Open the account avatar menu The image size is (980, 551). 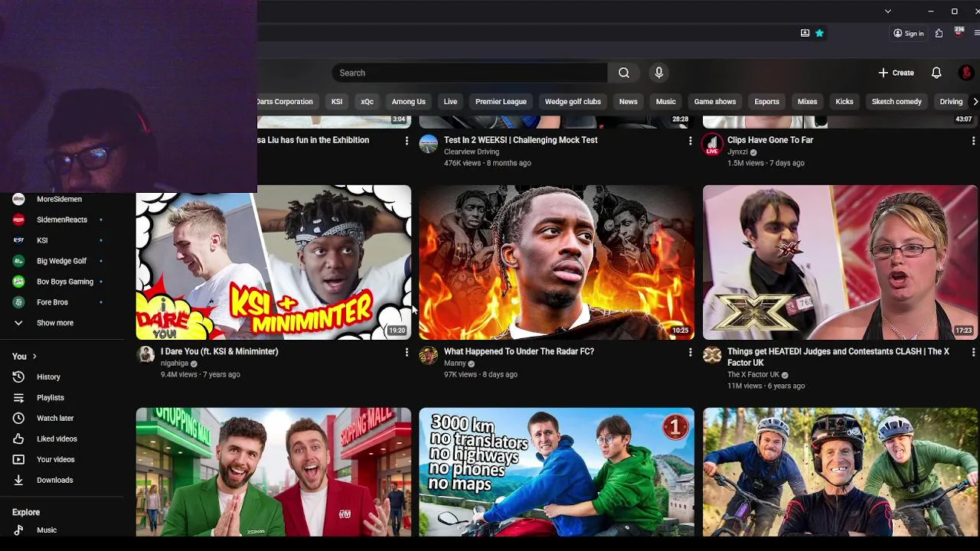[x=966, y=73]
